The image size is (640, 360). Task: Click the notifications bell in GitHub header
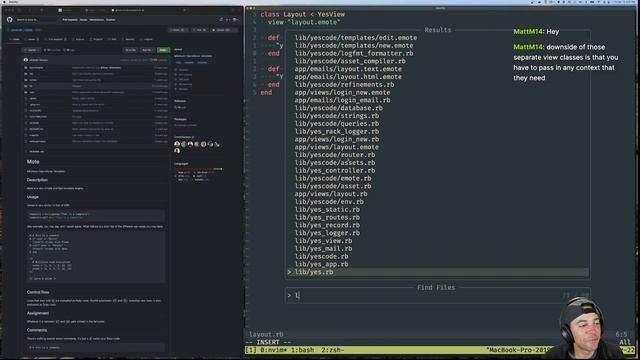tap(221, 20)
